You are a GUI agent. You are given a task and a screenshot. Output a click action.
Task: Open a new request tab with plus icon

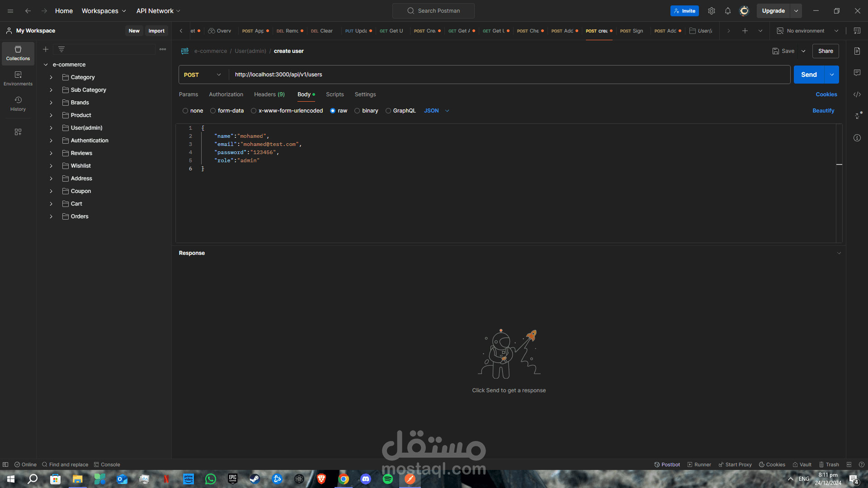pos(745,31)
